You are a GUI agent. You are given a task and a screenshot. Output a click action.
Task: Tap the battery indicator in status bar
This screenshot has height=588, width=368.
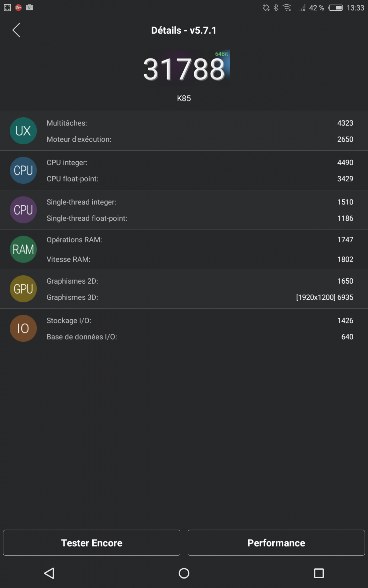(335, 8)
